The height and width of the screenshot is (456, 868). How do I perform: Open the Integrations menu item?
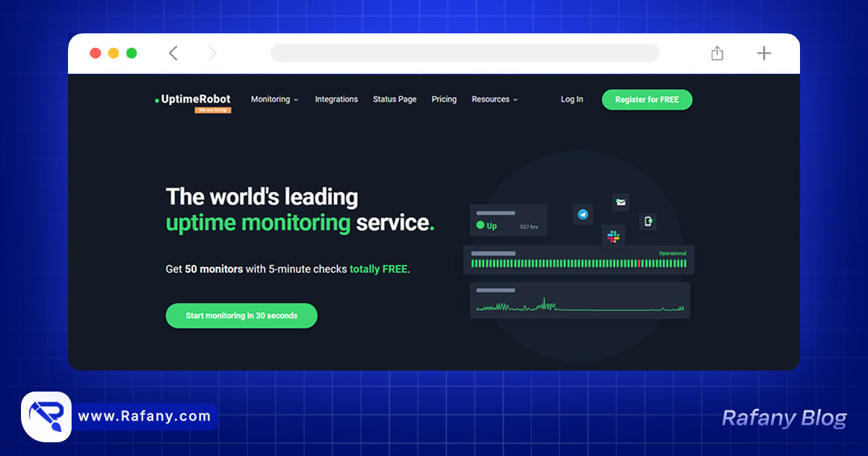point(336,99)
